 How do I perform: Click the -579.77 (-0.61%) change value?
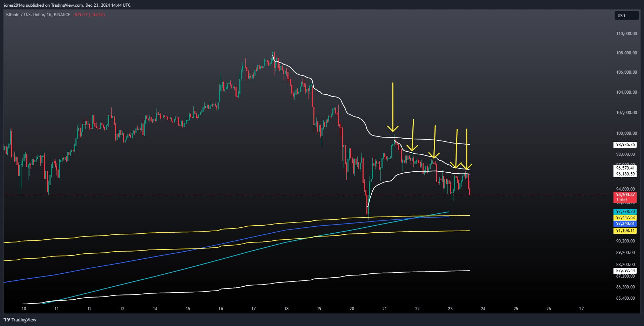click(x=89, y=15)
